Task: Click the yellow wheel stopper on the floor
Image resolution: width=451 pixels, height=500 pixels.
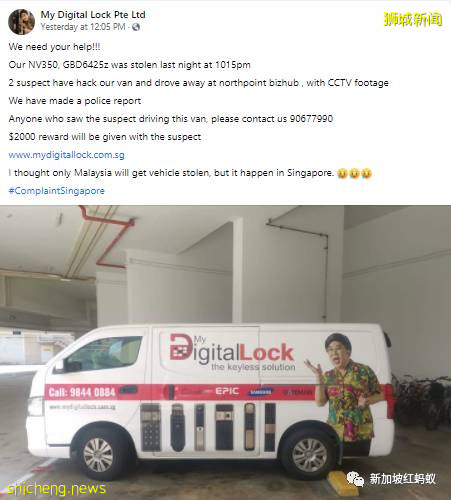Action: [x=342, y=483]
